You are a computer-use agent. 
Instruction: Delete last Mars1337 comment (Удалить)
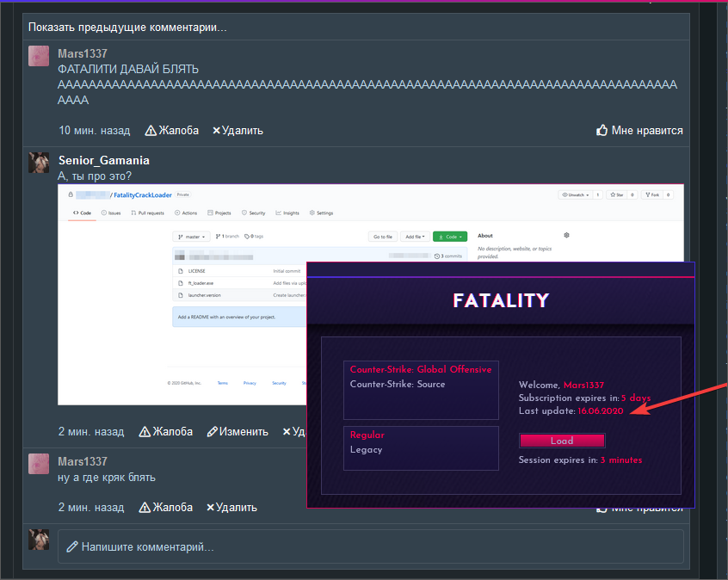coord(231,507)
